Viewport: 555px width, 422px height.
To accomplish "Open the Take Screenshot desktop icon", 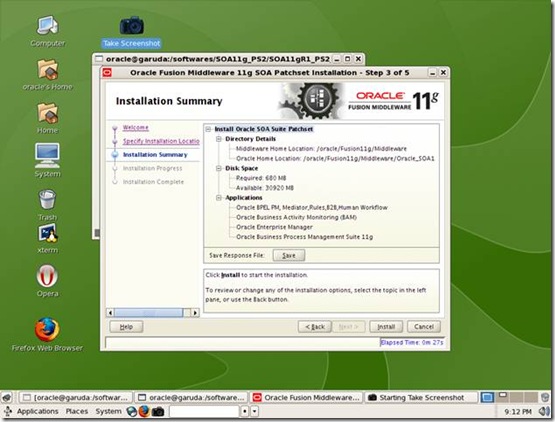I will click(x=131, y=32).
